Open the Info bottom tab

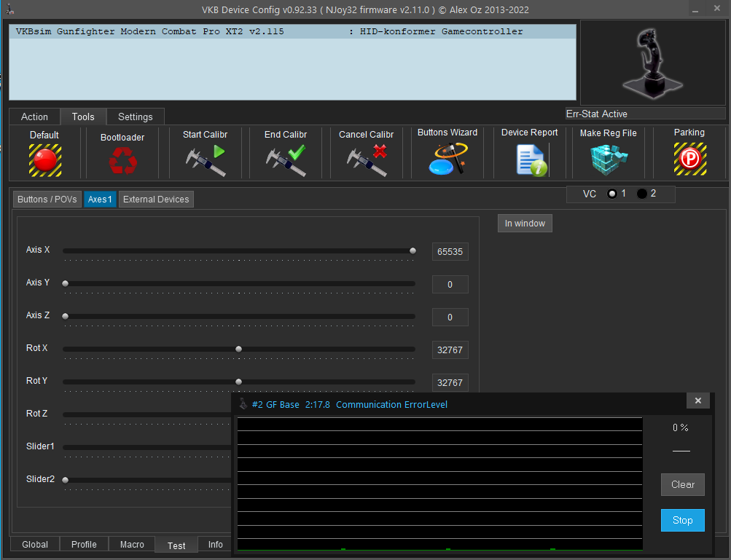(x=215, y=545)
